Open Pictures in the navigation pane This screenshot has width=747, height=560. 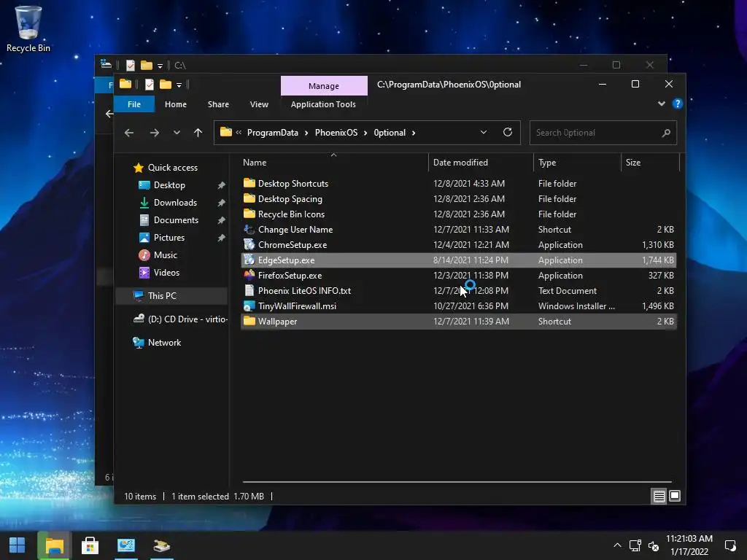click(x=169, y=238)
